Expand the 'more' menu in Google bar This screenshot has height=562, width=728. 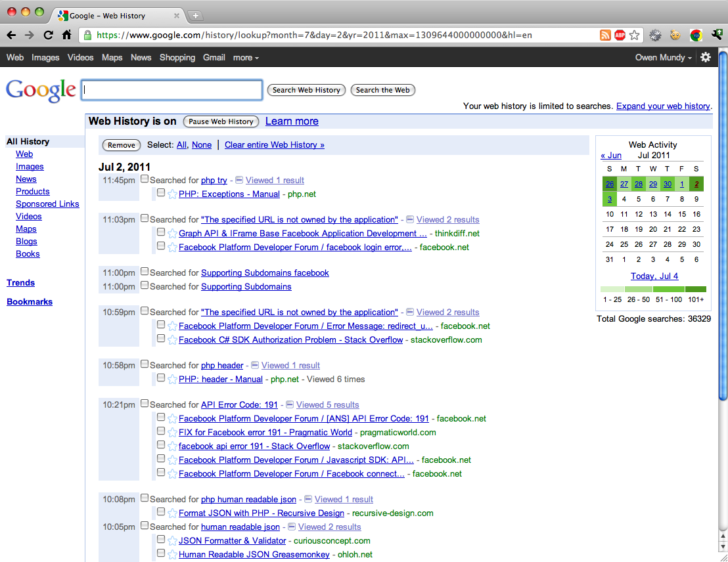(246, 58)
